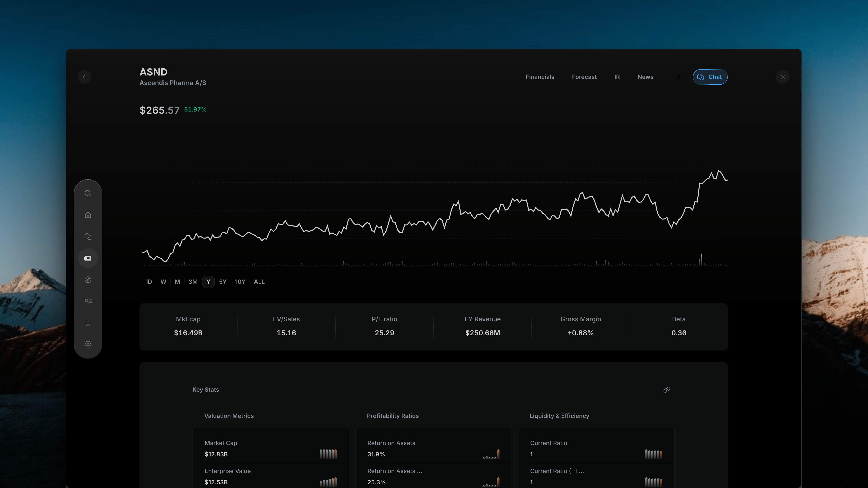Click the Enterprise Value mini bar chart

(328, 482)
